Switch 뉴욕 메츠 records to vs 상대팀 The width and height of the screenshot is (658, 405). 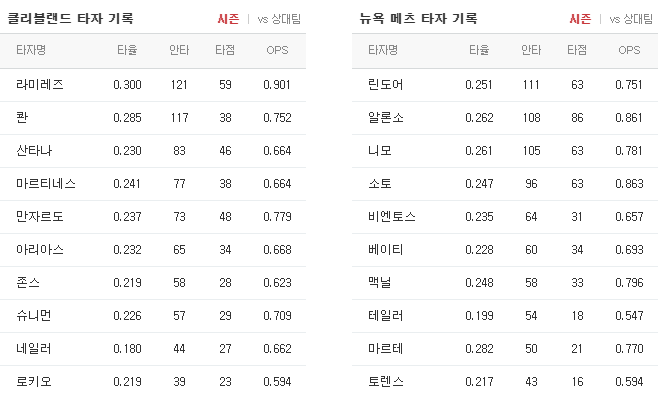point(631,19)
